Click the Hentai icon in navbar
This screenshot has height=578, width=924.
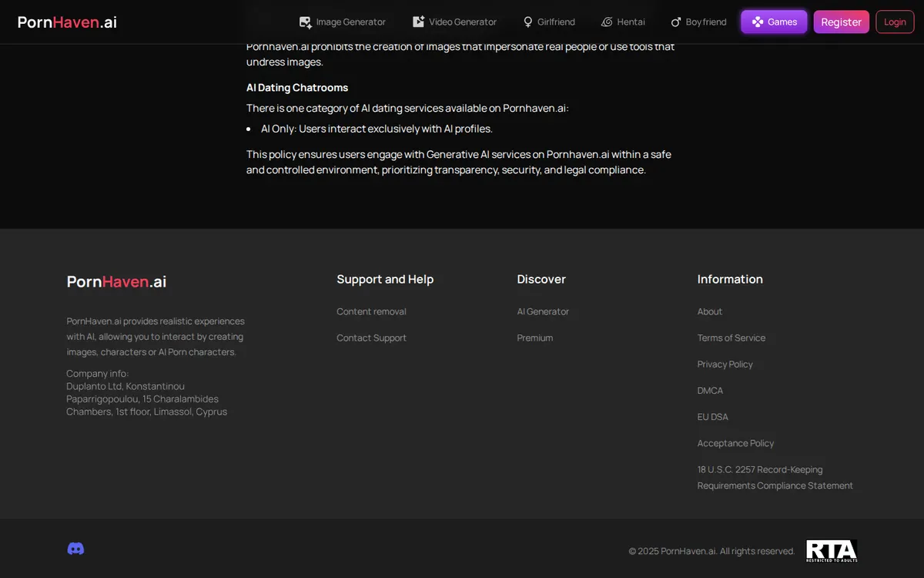pos(607,22)
